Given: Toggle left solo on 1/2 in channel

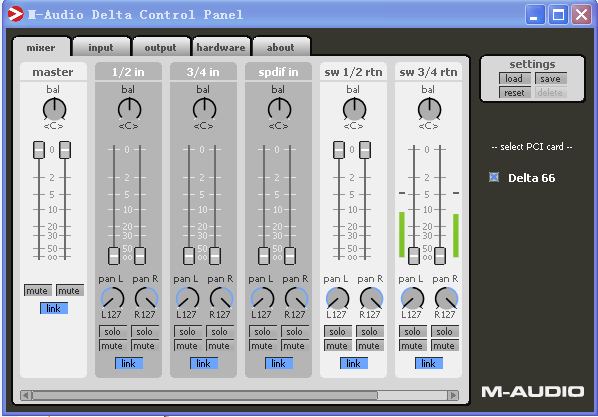Looking at the screenshot, I should point(113,332).
